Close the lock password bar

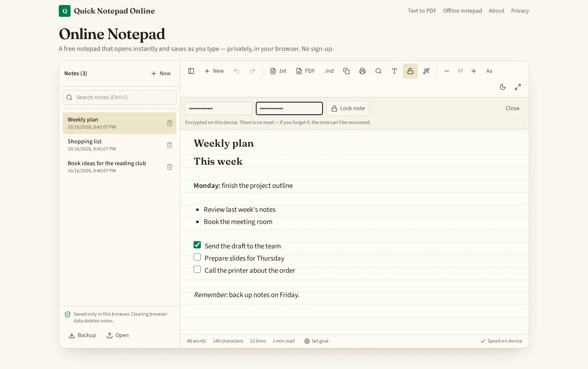click(512, 108)
